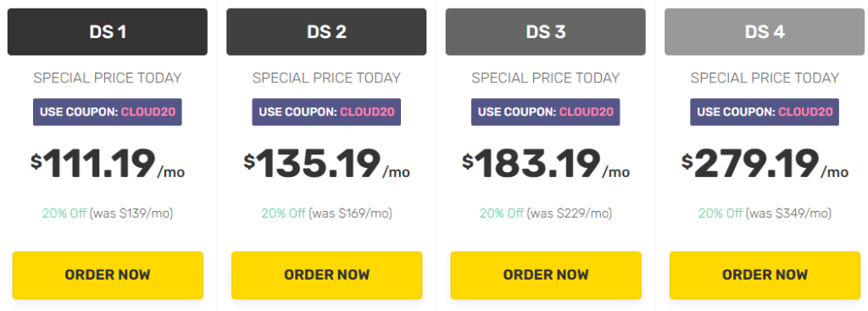
Task: Click ORDER NOW for DS 3 plan
Action: 546,275
